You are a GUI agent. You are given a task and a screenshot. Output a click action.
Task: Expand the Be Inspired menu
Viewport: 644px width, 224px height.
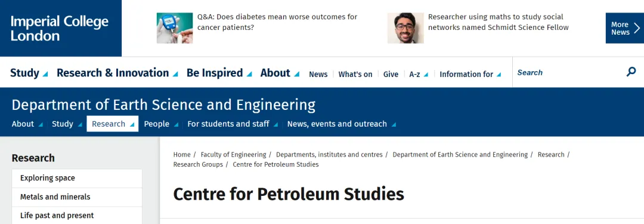219,73
